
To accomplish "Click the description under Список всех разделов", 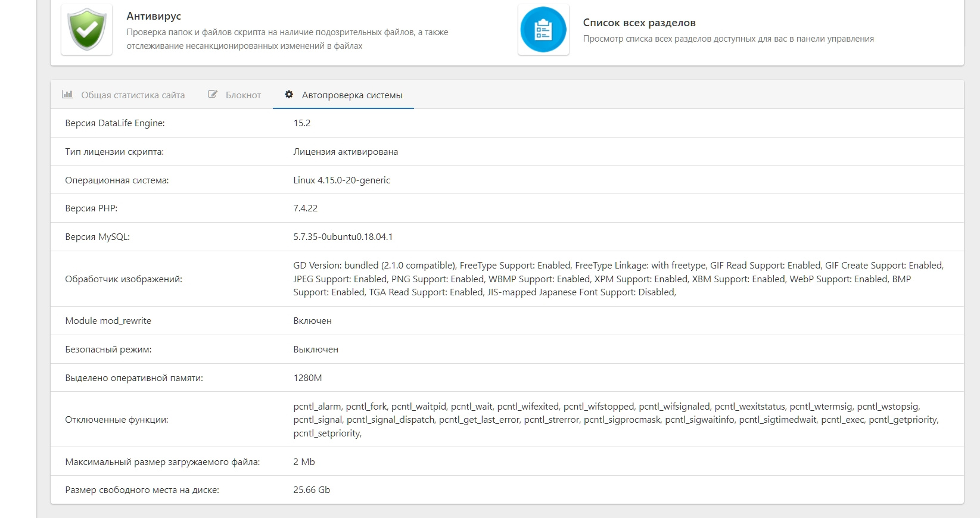I will click(x=728, y=39).
